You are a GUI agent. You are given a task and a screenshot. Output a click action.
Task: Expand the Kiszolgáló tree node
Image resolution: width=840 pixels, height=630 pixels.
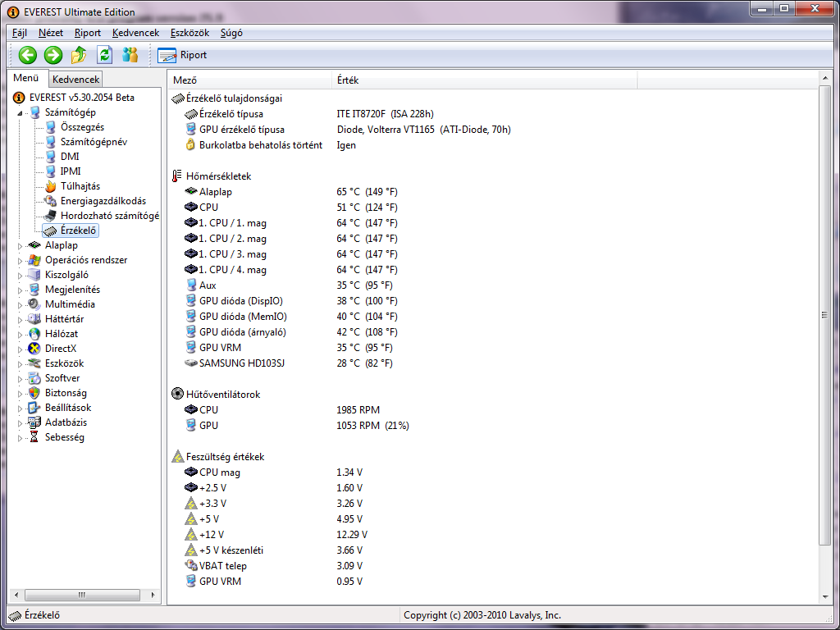click(x=21, y=276)
